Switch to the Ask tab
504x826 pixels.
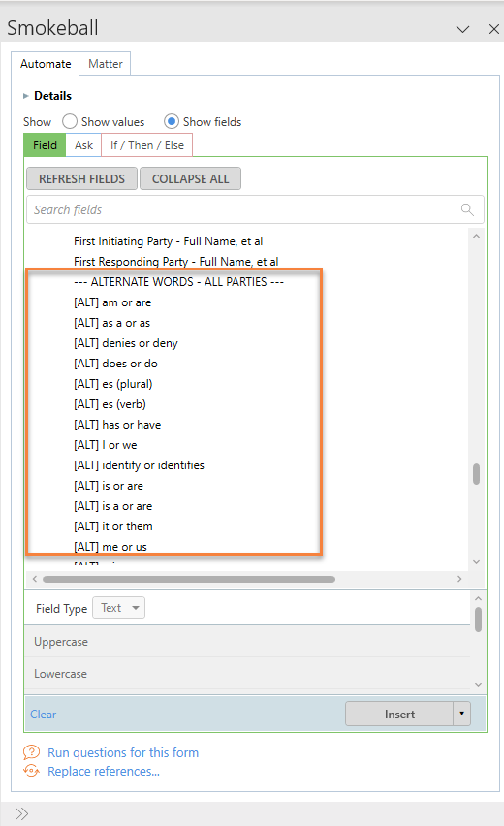(x=83, y=145)
